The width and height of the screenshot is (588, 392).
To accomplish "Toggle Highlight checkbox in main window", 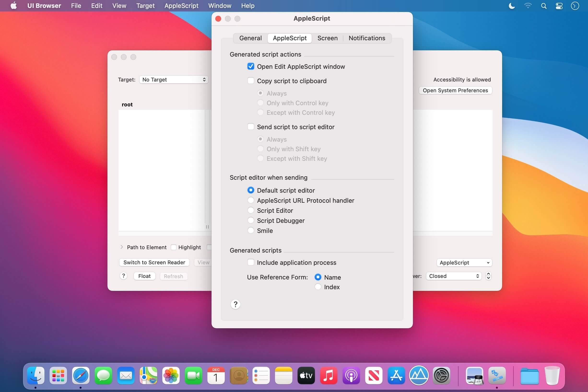I will (173, 247).
